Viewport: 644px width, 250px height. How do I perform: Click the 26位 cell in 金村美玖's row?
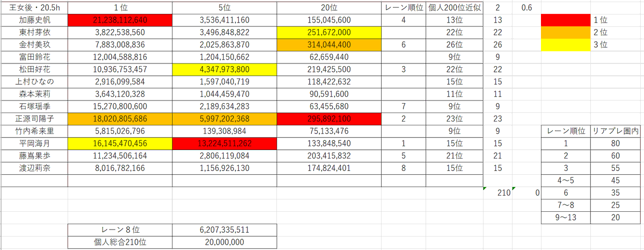[455, 45]
